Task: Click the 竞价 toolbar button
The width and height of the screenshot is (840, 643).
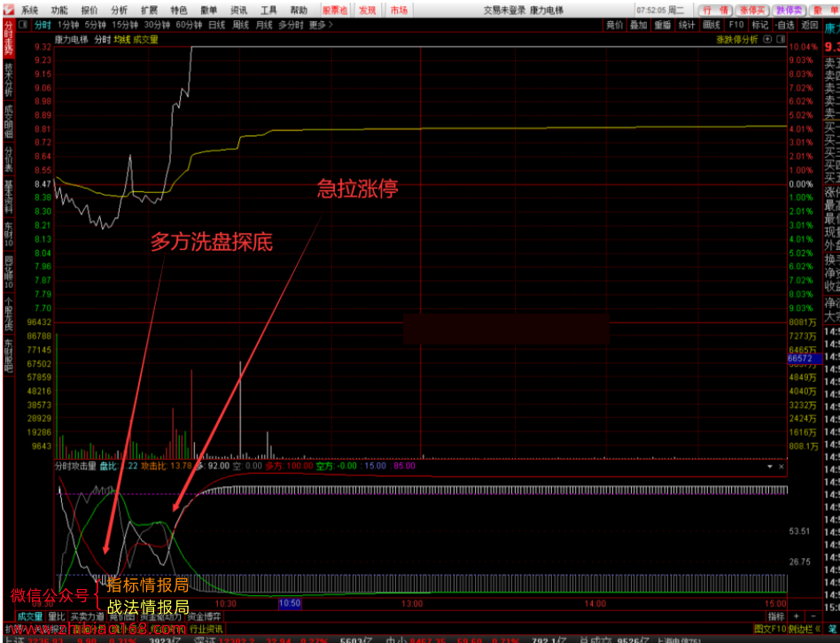Action: [614, 25]
